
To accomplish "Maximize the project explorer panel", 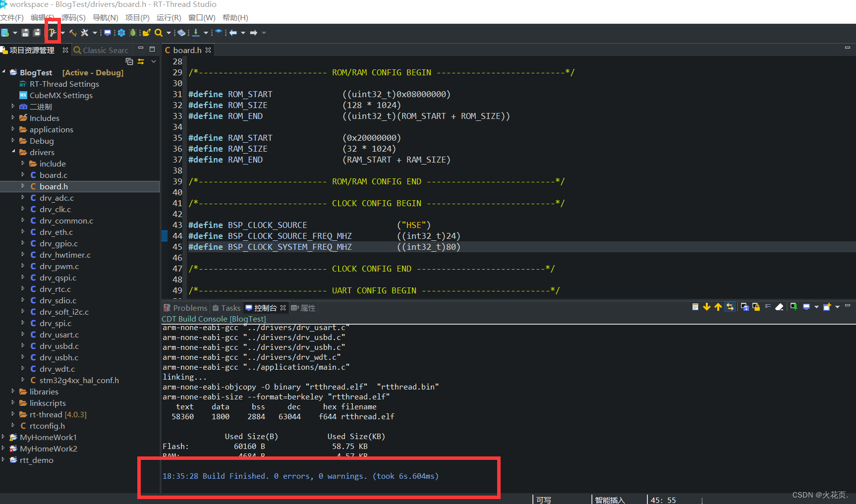I will coord(152,49).
